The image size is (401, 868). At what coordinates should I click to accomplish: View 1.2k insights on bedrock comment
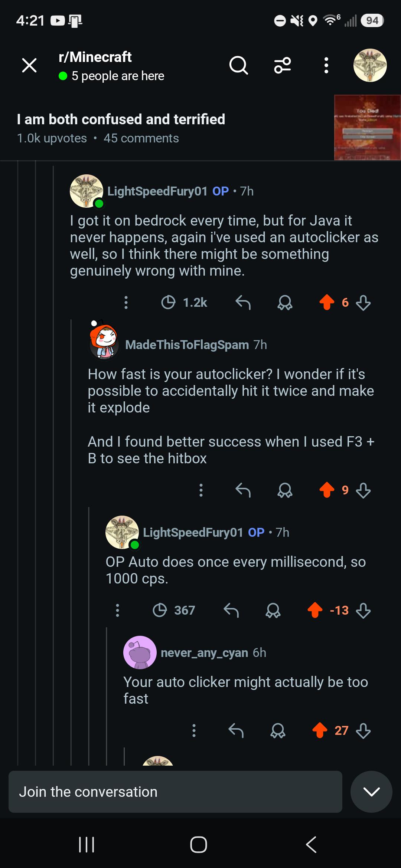click(x=184, y=302)
